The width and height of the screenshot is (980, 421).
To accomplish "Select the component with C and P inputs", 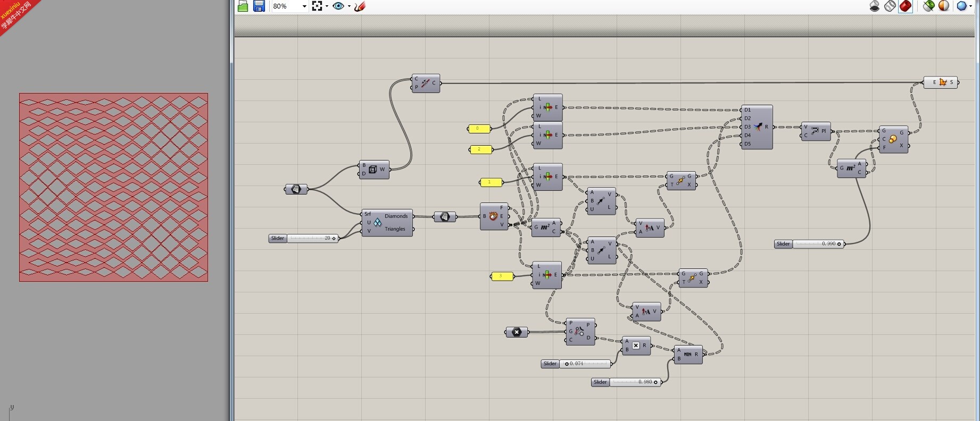I will pos(426,83).
